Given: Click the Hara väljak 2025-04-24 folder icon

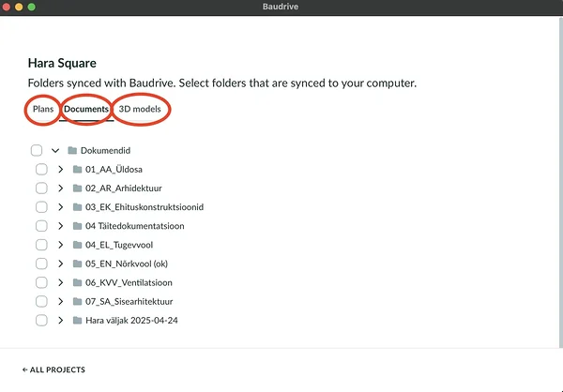Looking at the screenshot, I should 77,321.
